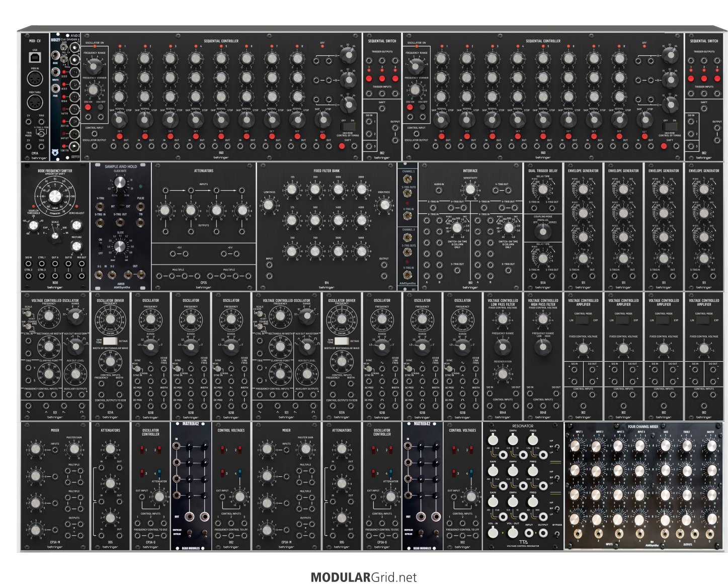Click the 500 band knob on Fixed Filter Bank
Screen dimensions: 728x588
coord(315,220)
